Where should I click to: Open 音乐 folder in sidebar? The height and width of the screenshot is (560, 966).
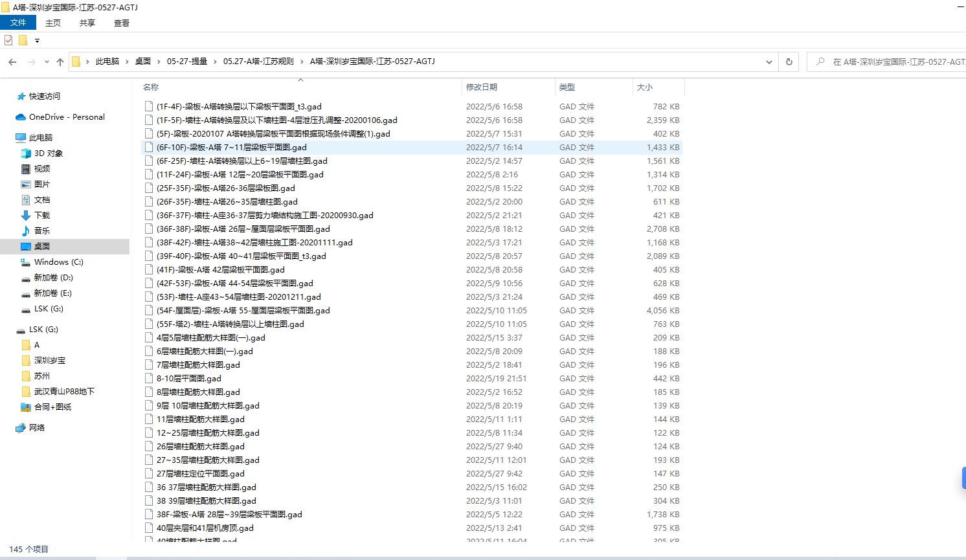click(x=42, y=230)
